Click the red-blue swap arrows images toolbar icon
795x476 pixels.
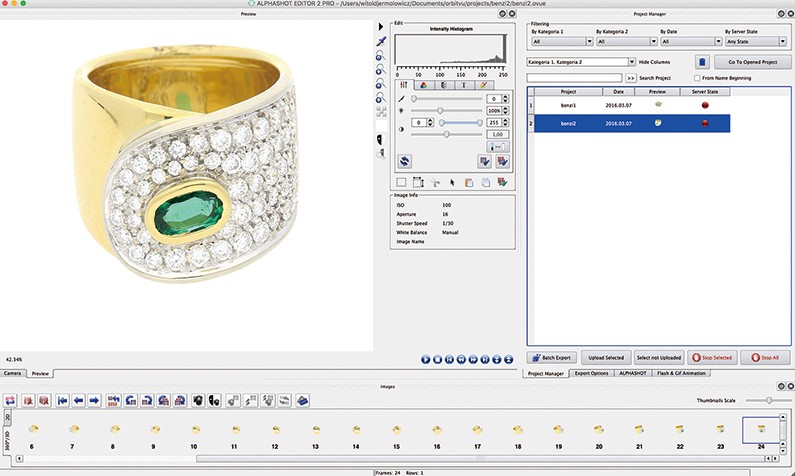(x=10, y=400)
